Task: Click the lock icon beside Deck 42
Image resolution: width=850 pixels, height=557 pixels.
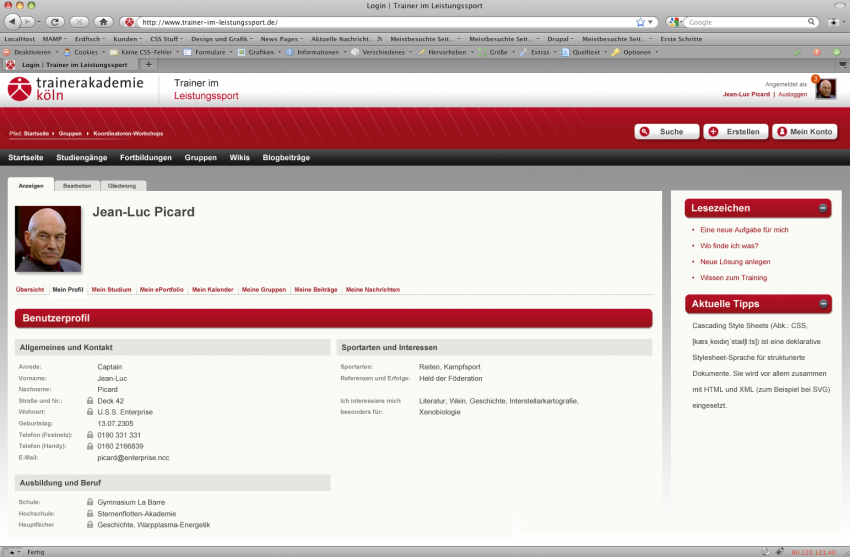Action: (90, 401)
